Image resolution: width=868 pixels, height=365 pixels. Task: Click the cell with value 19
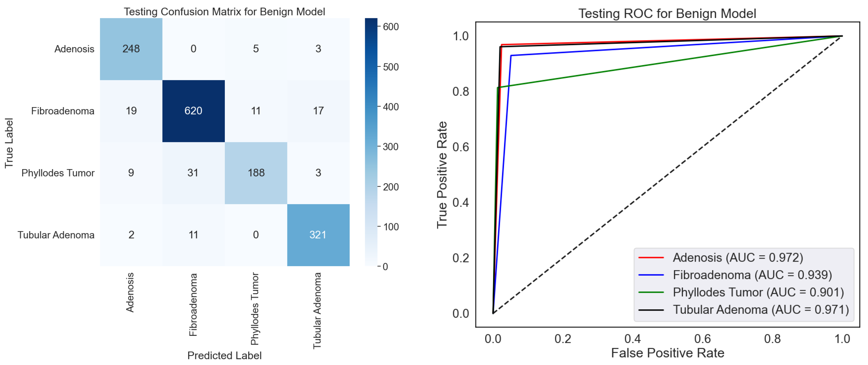pyautogui.click(x=131, y=111)
